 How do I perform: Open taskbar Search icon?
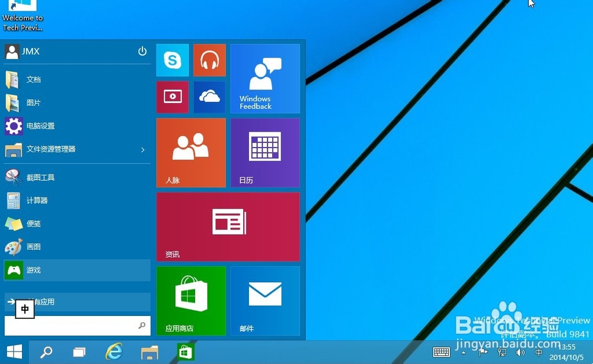(x=46, y=352)
